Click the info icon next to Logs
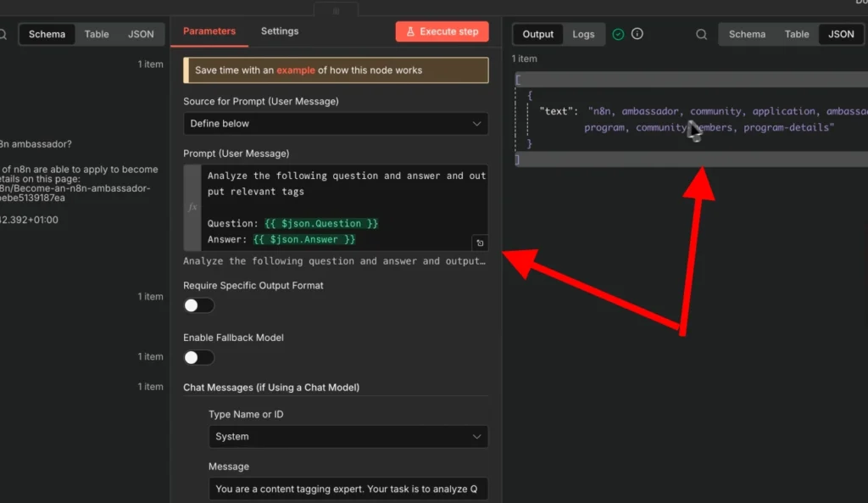Viewport: 868px width, 503px height. tap(637, 34)
